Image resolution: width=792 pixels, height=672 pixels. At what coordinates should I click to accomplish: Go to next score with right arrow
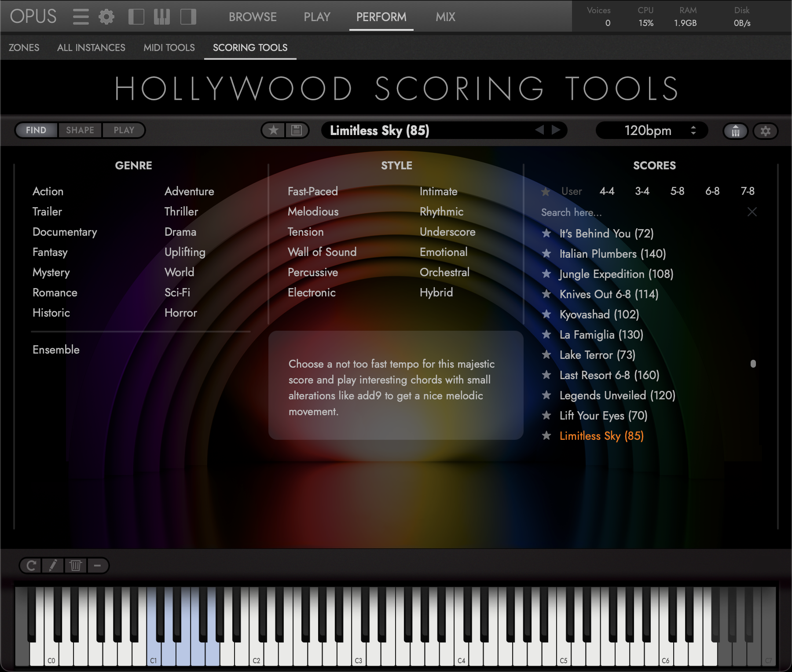point(556,130)
